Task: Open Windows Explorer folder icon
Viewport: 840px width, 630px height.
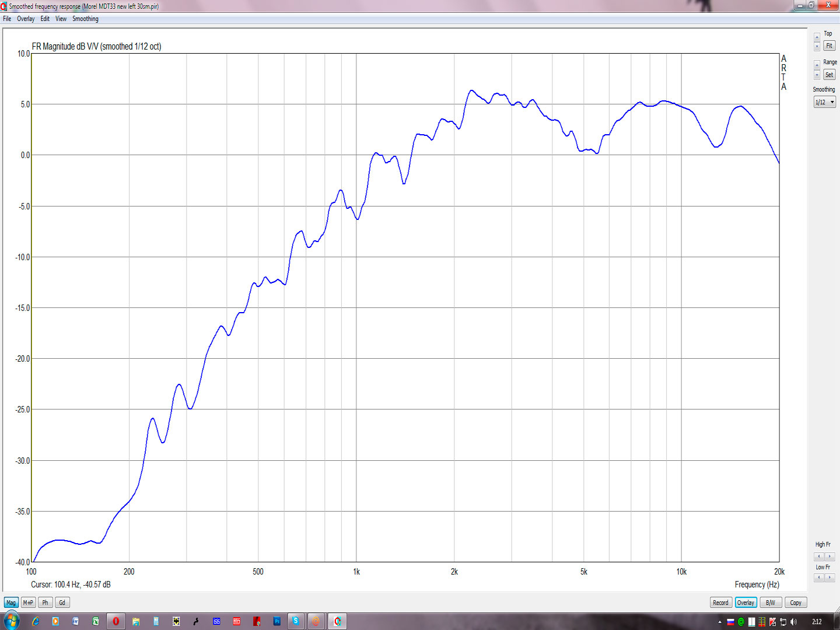Action: (136, 621)
